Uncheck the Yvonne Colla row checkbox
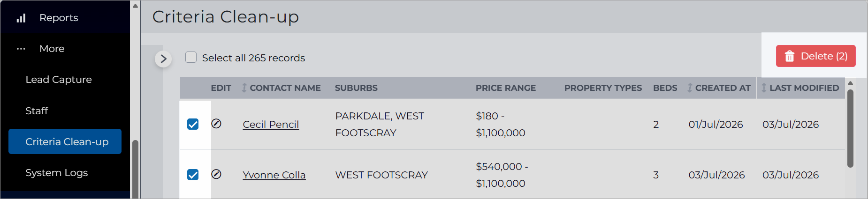The width and height of the screenshot is (868, 199). click(x=193, y=175)
